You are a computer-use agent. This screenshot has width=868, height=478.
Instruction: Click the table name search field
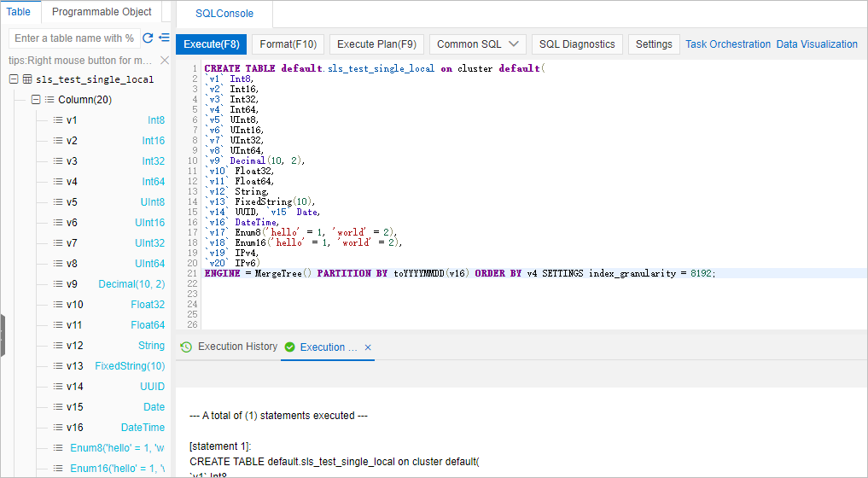click(x=74, y=38)
